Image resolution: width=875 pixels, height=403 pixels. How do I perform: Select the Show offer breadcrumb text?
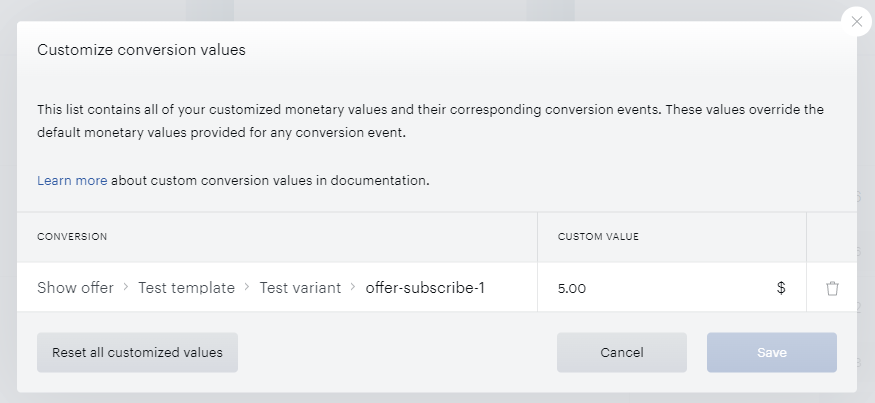tap(75, 287)
